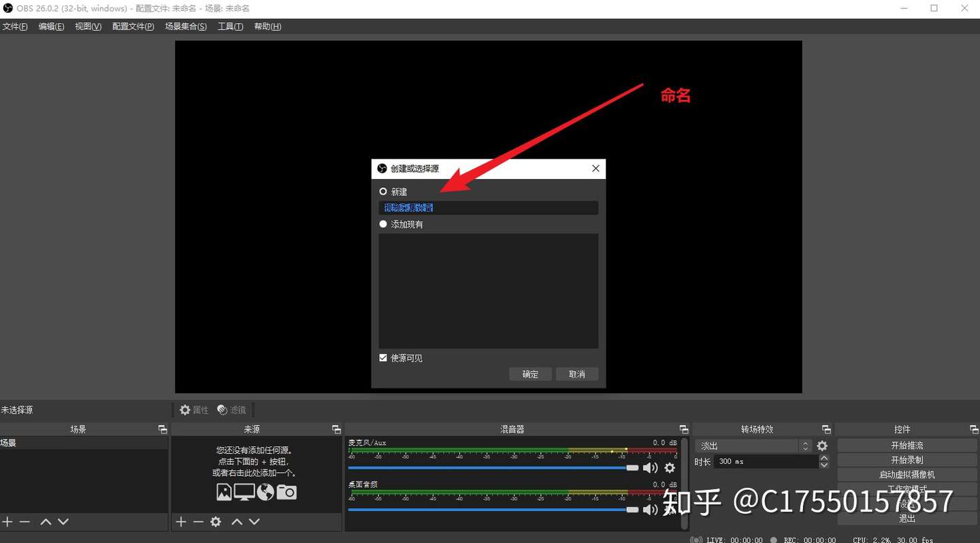The width and height of the screenshot is (980, 543).
Task: Click the 未选择源 label
Action: click(17, 410)
